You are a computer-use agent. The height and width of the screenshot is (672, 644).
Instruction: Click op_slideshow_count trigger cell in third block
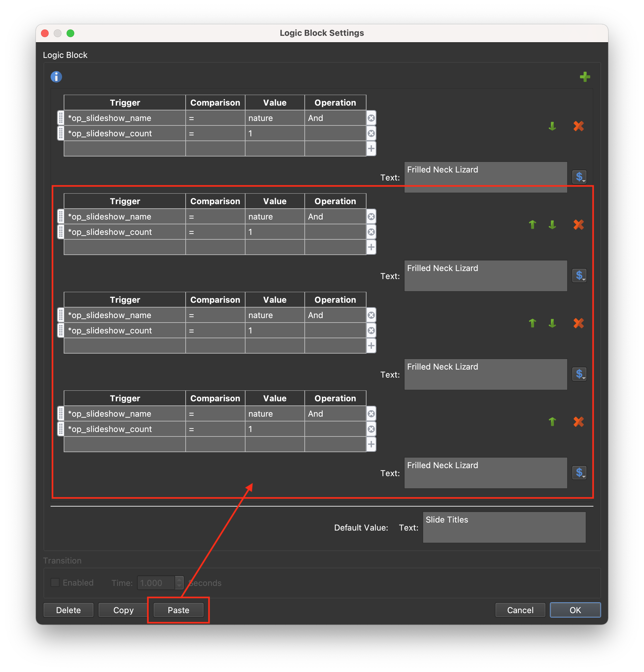click(x=125, y=331)
